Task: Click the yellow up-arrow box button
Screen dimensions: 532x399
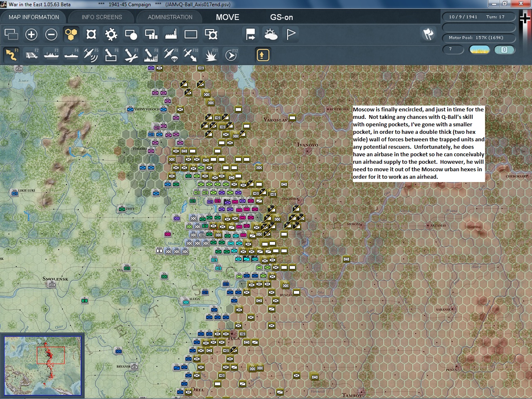Action: (x=263, y=54)
